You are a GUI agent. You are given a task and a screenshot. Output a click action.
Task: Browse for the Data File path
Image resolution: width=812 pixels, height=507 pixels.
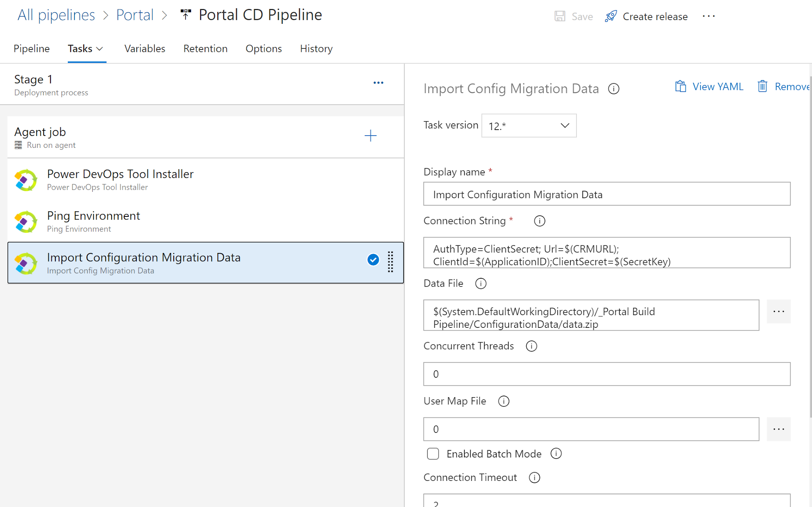point(778,312)
